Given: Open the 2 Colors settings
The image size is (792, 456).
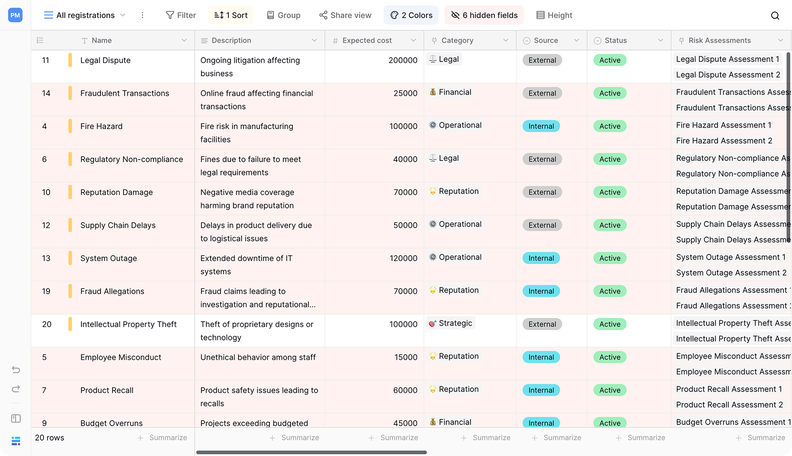Looking at the screenshot, I should [x=411, y=16].
